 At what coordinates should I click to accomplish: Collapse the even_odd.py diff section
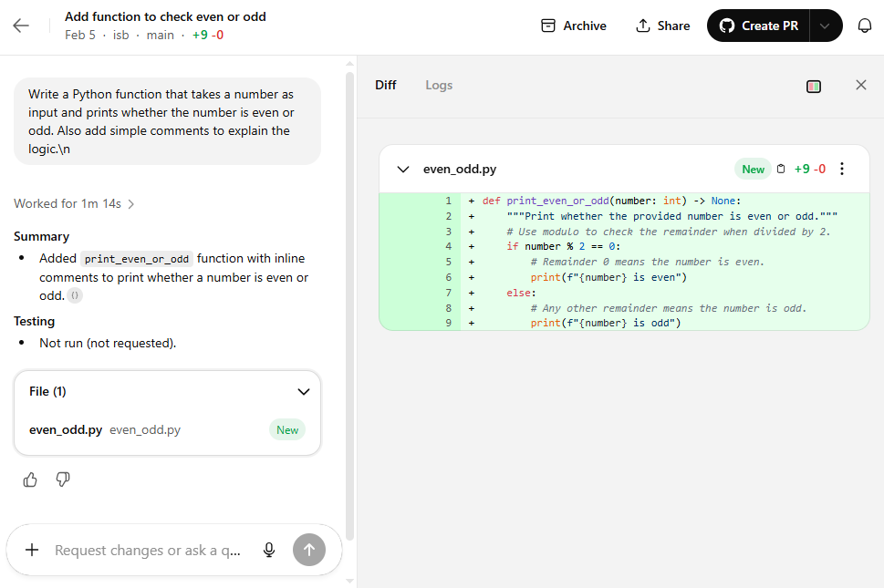tap(403, 170)
